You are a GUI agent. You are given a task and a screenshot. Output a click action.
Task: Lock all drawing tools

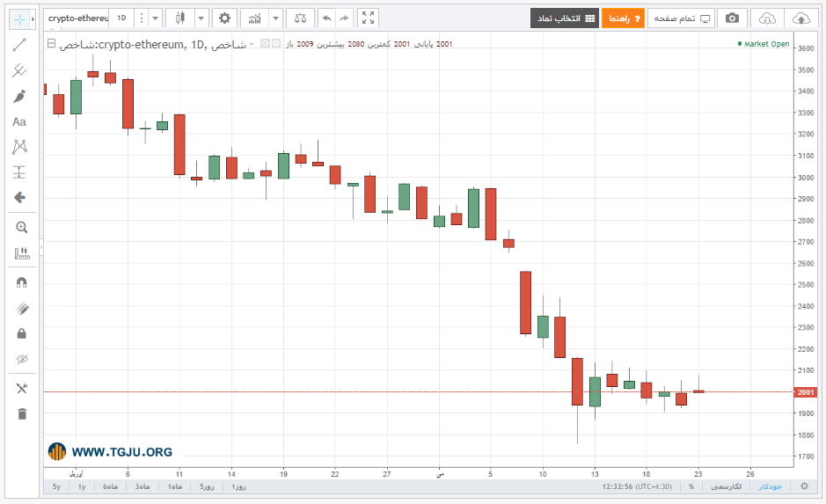pyautogui.click(x=22, y=333)
